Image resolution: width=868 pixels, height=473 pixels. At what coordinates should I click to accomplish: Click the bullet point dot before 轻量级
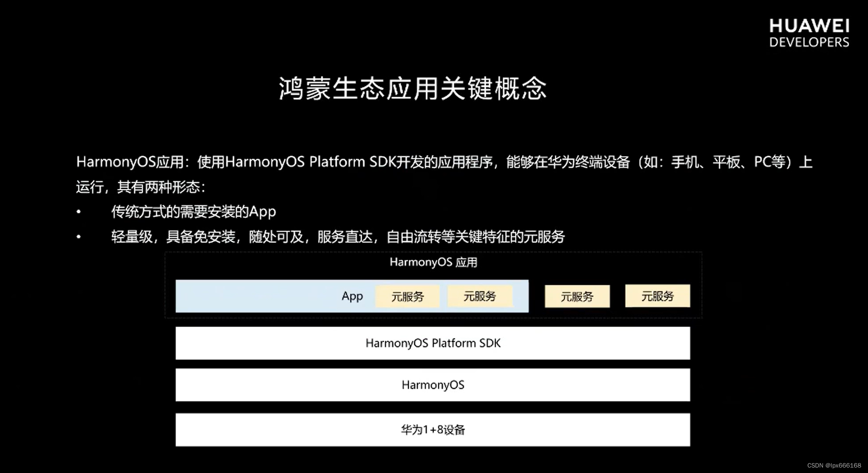click(x=78, y=236)
